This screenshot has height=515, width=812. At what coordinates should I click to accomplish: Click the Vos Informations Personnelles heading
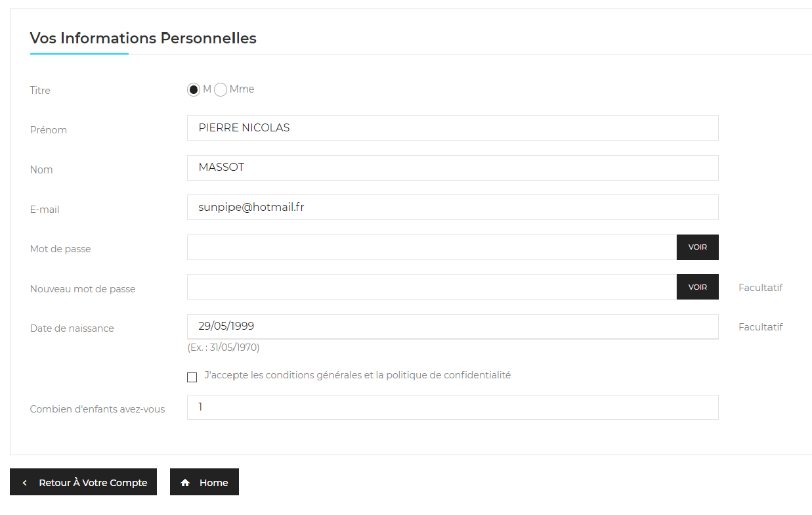[x=143, y=38]
